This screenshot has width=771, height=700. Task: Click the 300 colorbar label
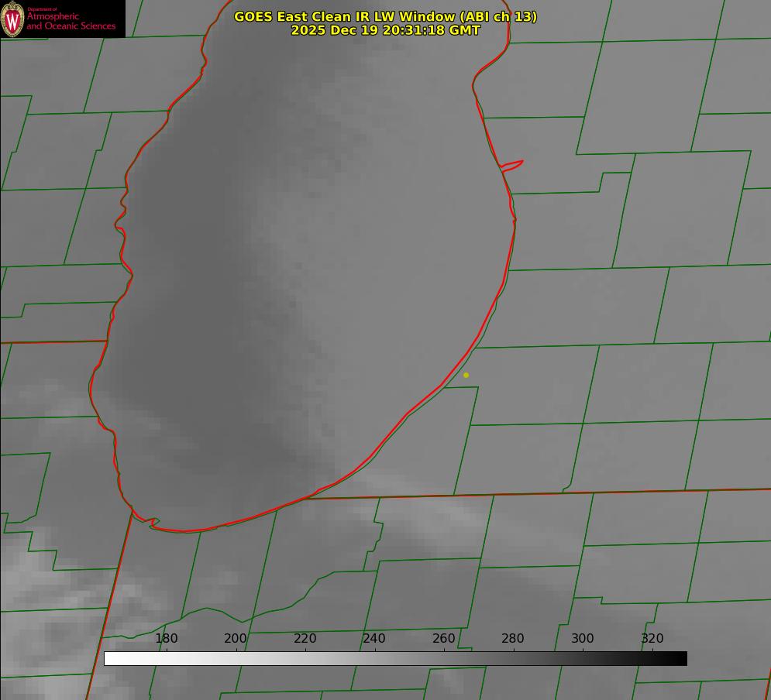[x=583, y=638]
